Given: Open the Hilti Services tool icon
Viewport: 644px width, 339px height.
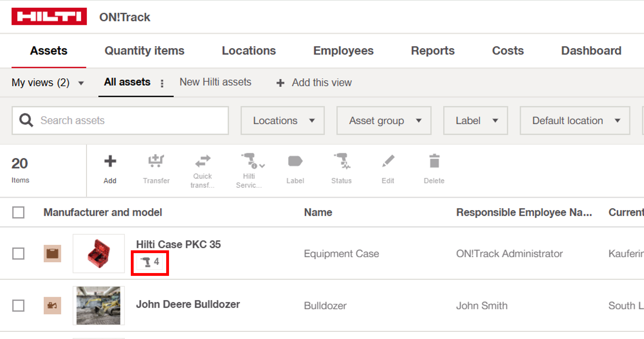Looking at the screenshot, I should 249,161.
